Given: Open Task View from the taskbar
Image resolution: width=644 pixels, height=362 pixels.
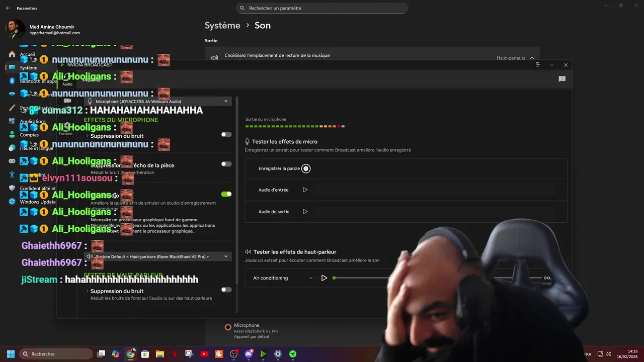Looking at the screenshot, I should coord(101,354).
